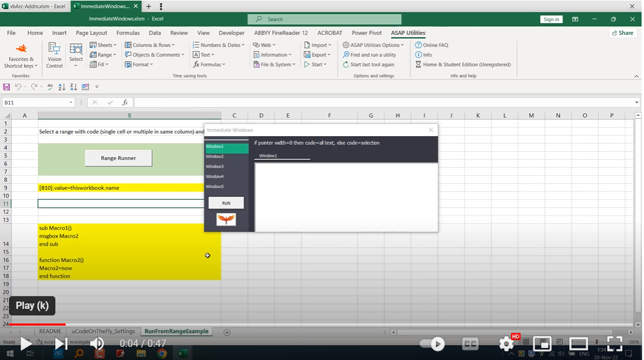Select Window1 in Immediate Windows list
This screenshot has height=360, width=644.
point(227,147)
